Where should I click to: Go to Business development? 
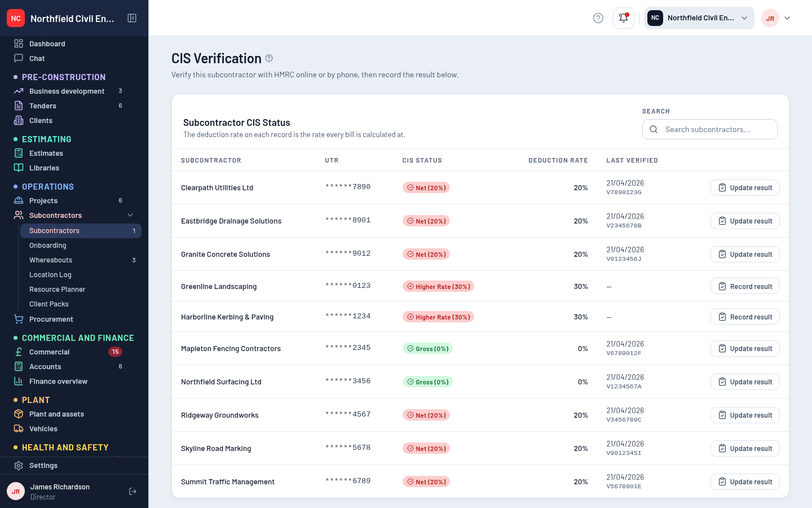(x=74, y=91)
